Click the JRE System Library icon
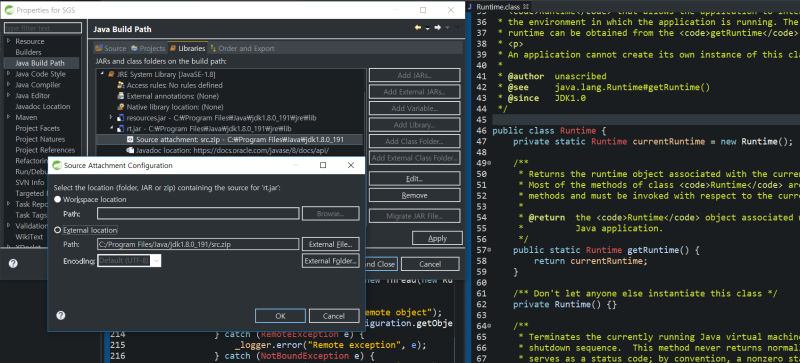Viewport: 800px width, 363px height. [111, 74]
